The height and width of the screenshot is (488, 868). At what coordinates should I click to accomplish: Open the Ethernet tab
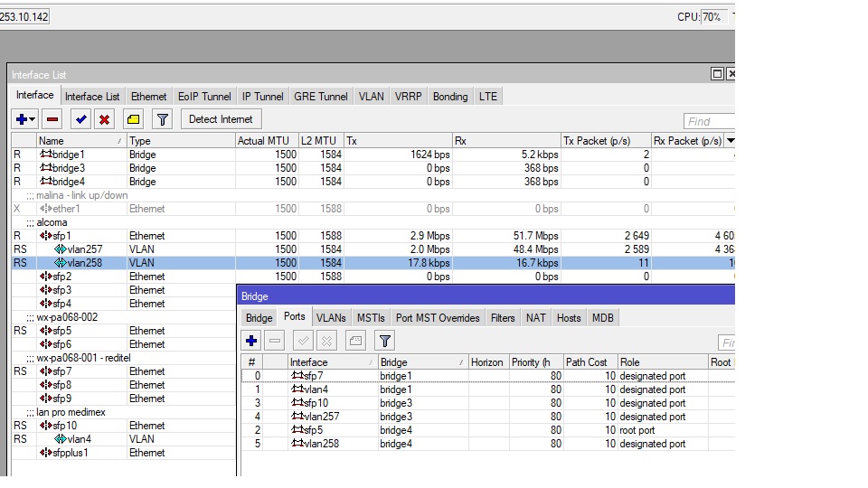[x=148, y=97]
